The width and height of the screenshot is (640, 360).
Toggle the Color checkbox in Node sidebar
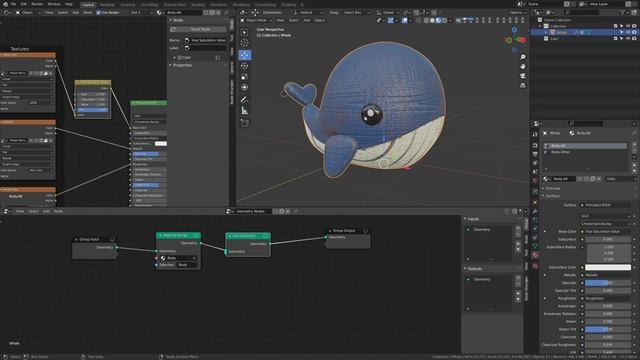180,58
